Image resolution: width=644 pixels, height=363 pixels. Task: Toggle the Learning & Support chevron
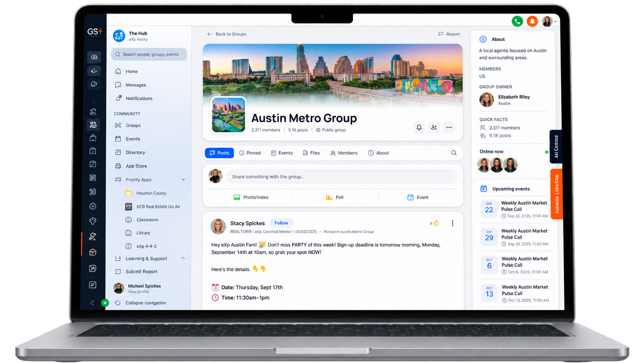[x=183, y=258]
